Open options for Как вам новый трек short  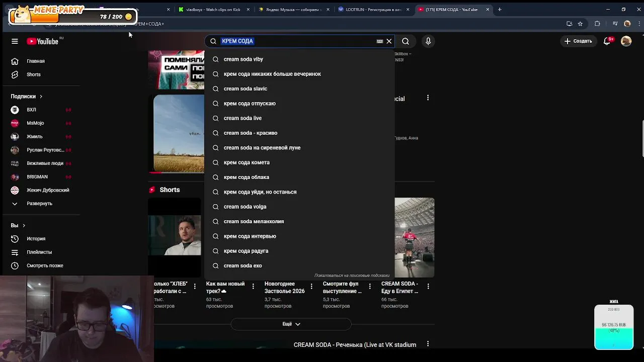[253, 286]
